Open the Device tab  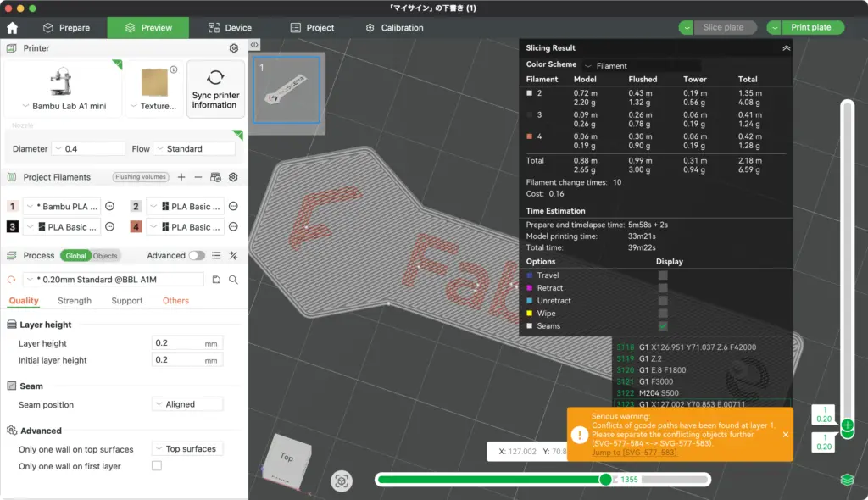pyautogui.click(x=230, y=28)
